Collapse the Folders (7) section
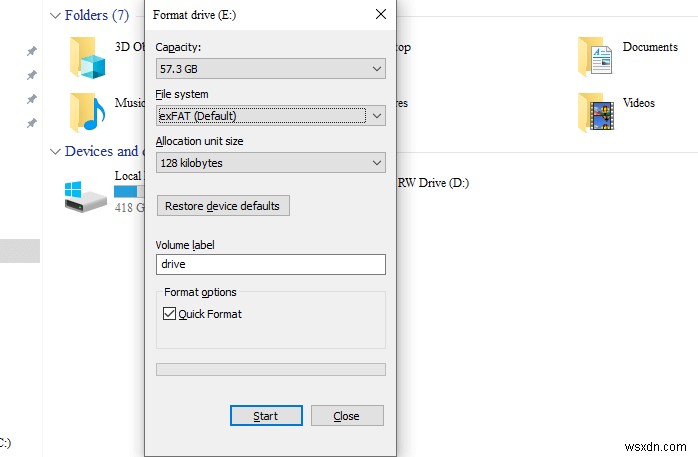The image size is (698, 457). (54, 15)
